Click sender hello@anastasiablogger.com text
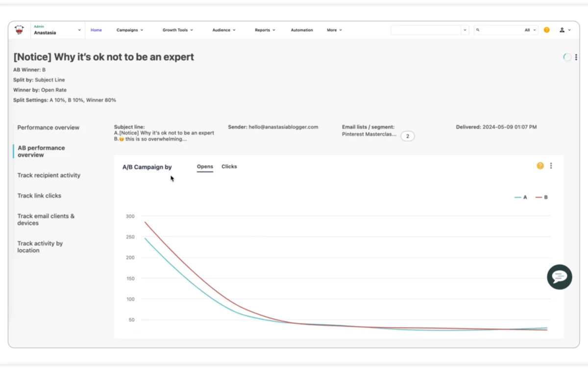This screenshot has height=368, width=588. tap(273, 127)
